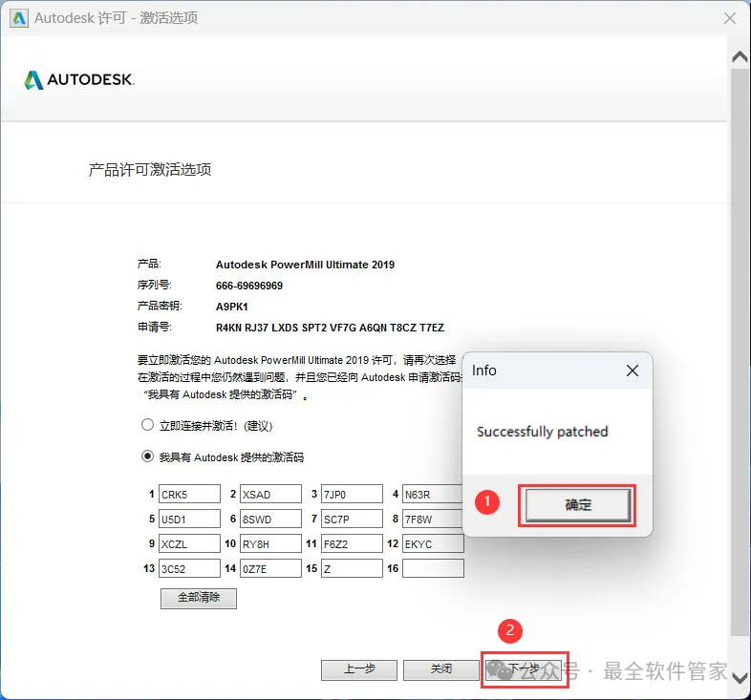Close the Info dialog with X
This screenshot has width=751, height=700.
coord(633,371)
